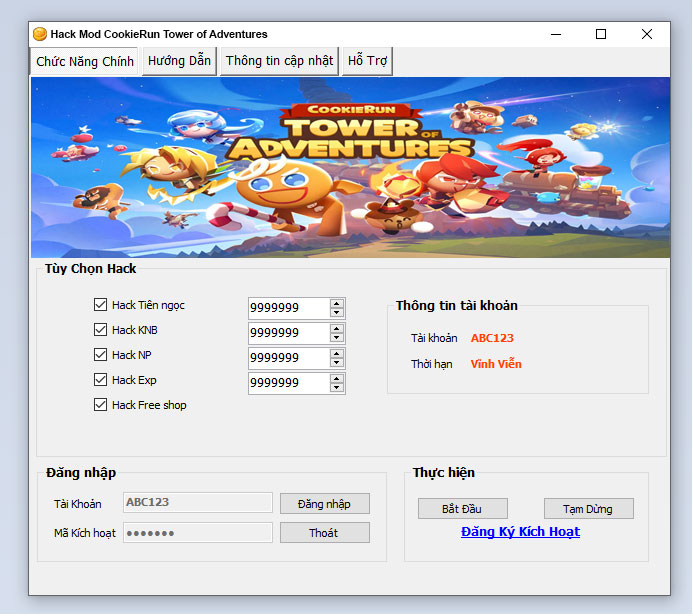693x616 pixels.
Task: Open the Đăng Ký Kích Hoạt link
Action: pos(520,532)
